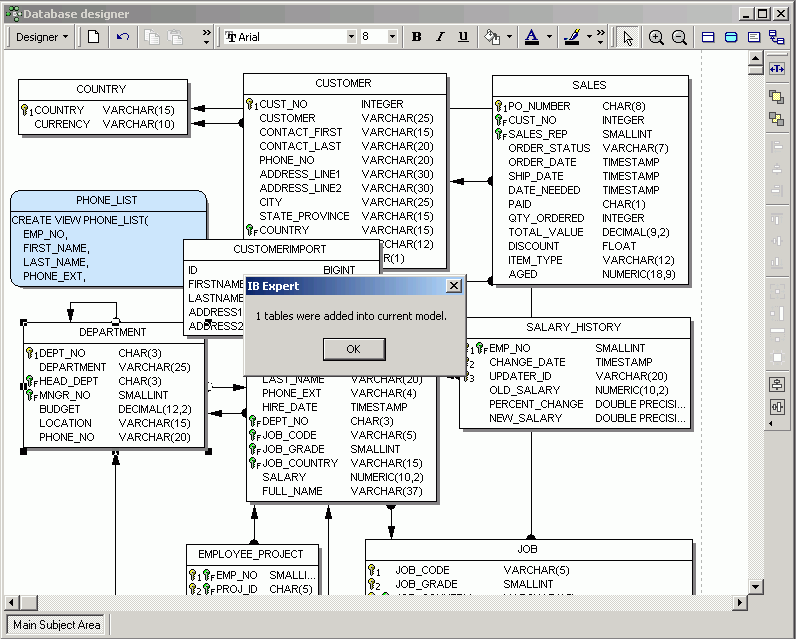The height and width of the screenshot is (639, 796).
Task: Open font color dropdown arrow
Action: [x=549, y=37]
